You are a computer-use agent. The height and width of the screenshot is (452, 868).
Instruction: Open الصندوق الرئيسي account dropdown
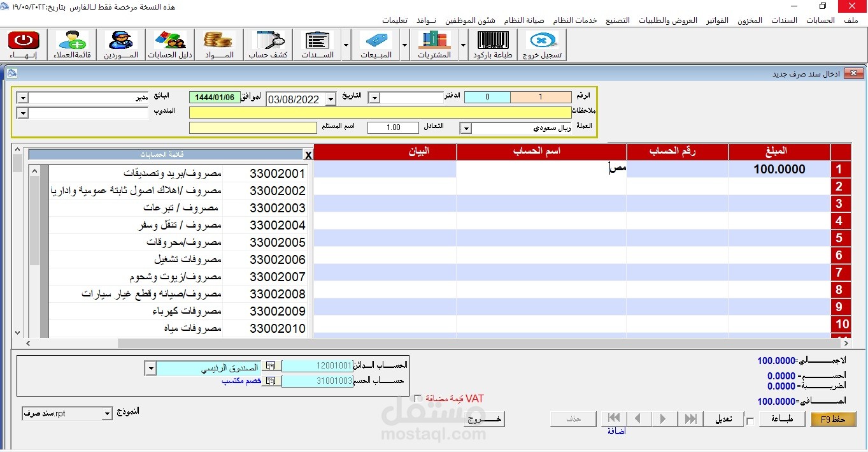coord(150,368)
